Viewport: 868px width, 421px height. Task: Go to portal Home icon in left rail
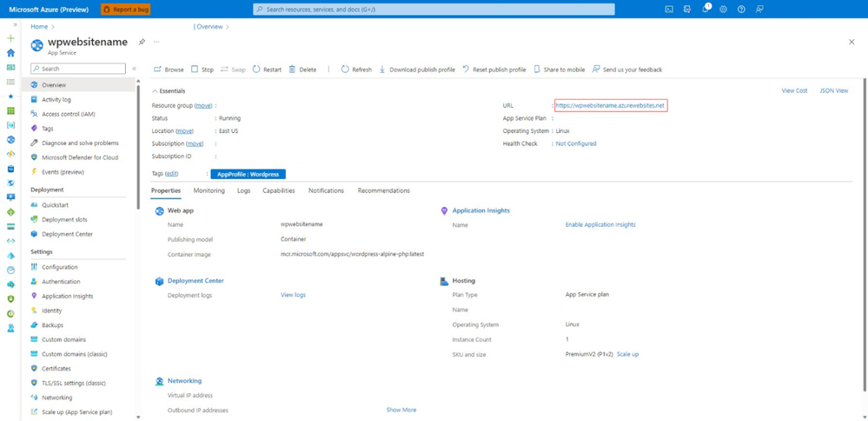pos(10,52)
